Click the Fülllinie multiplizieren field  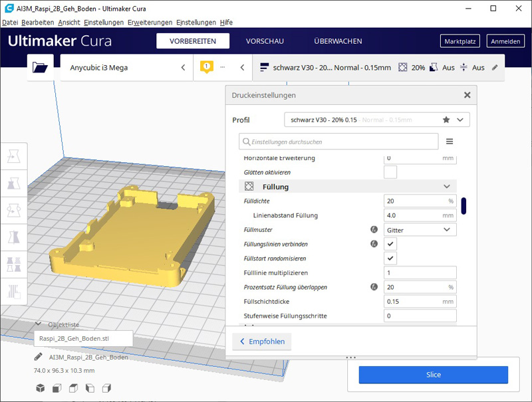420,273
